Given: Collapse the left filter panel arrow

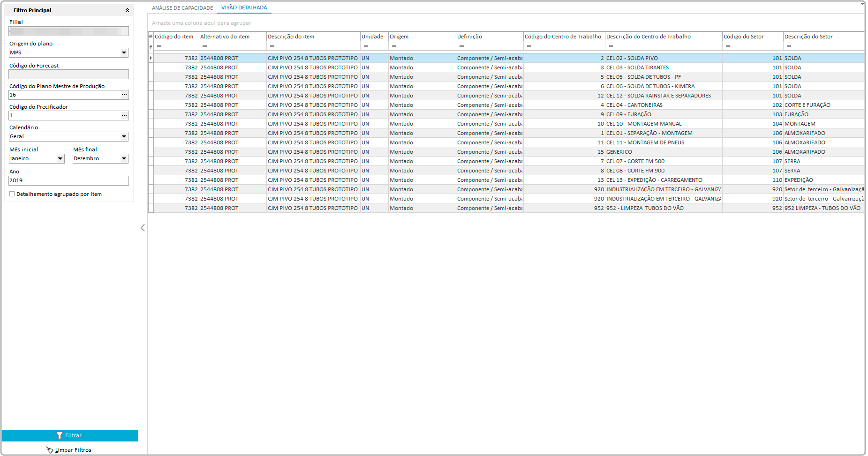Looking at the screenshot, I should pyautogui.click(x=143, y=228).
